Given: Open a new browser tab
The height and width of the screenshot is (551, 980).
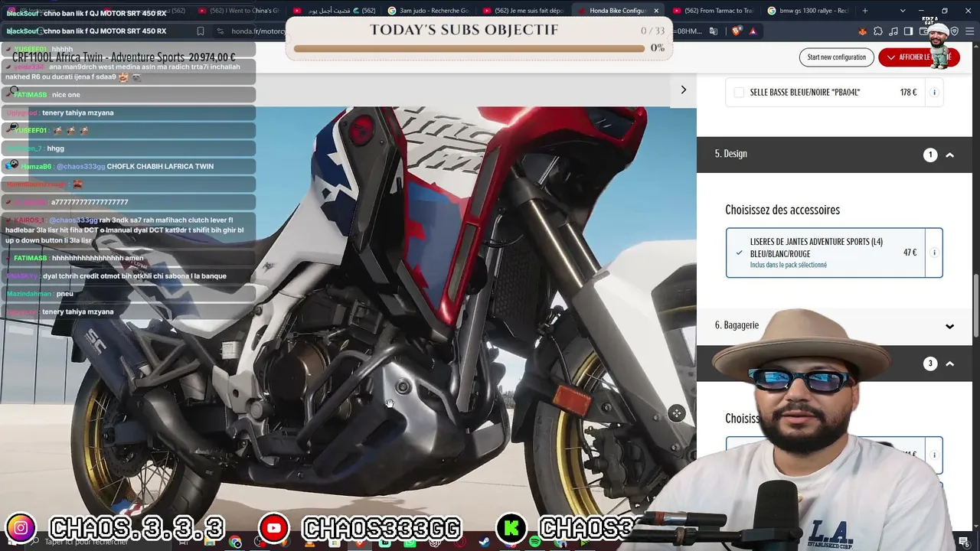Looking at the screenshot, I should pos(865,11).
